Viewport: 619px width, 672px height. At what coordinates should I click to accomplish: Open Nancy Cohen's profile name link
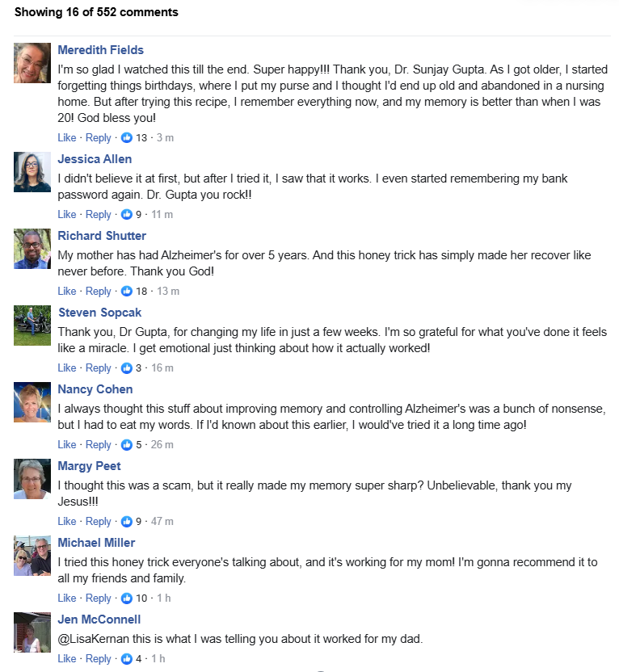95,389
